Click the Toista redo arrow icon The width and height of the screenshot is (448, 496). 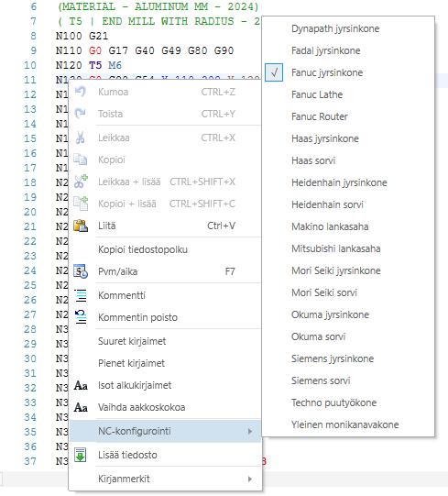pos(81,114)
